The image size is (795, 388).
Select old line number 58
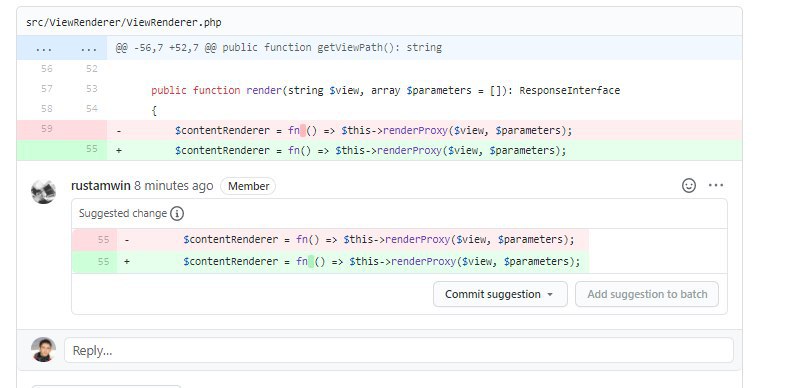click(47, 109)
